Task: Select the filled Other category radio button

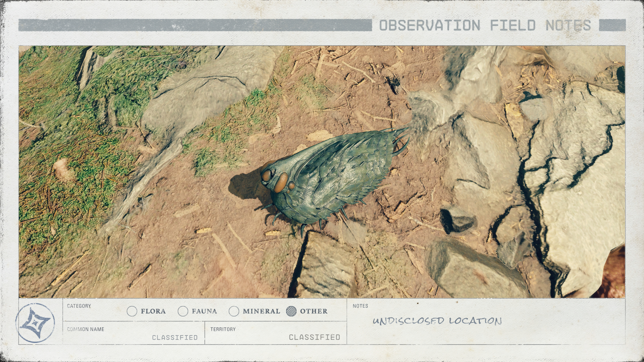Action: [x=291, y=311]
